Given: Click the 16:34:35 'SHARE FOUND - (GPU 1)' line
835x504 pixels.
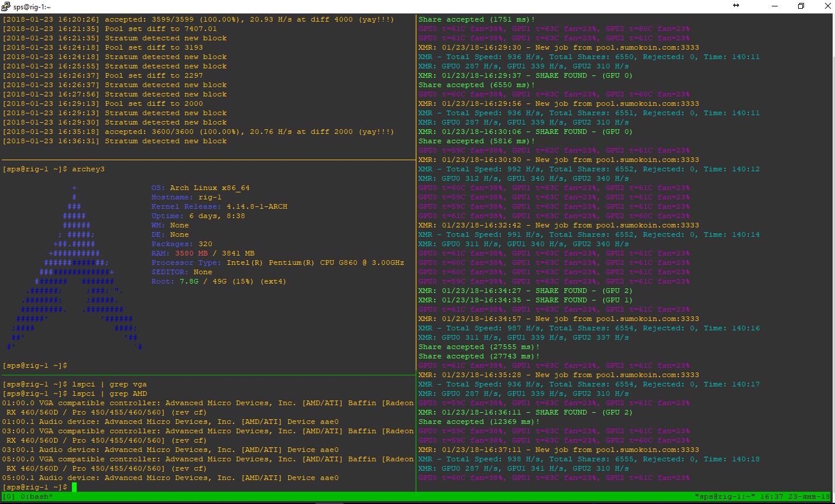Looking at the screenshot, I should pyautogui.click(x=525, y=300).
